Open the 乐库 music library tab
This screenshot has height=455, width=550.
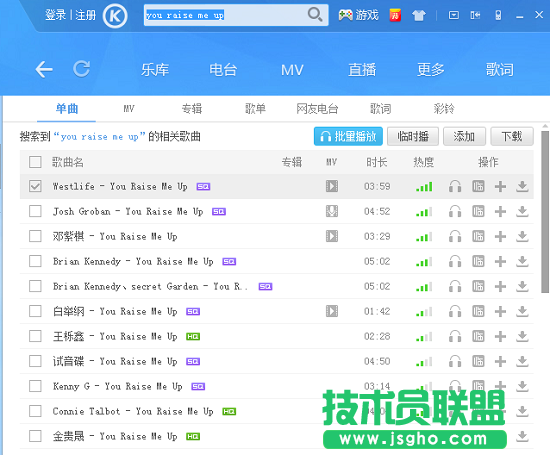[155, 69]
